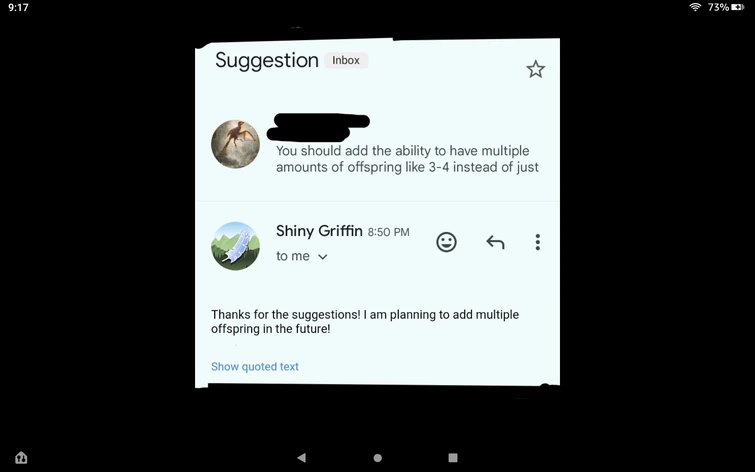This screenshot has height=472, width=755.
Task: Tap the Wi-Fi status icon
Action: point(695,7)
